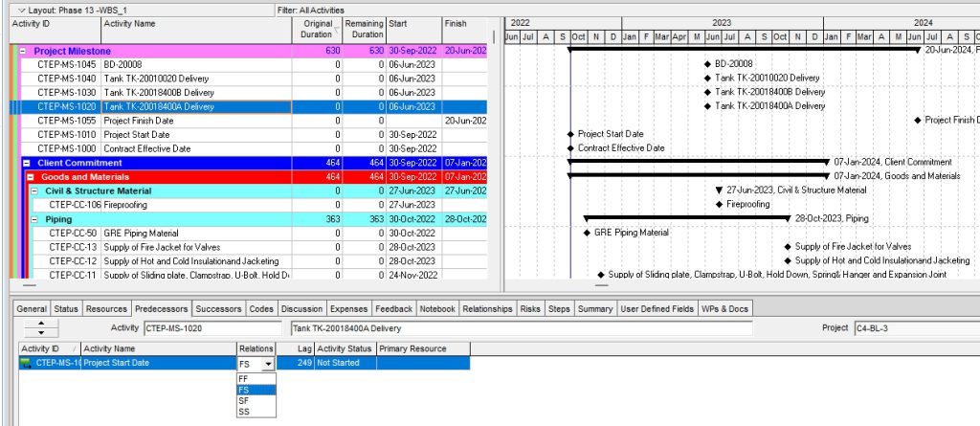
Task: Open the Codes tab
Action: click(x=261, y=309)
